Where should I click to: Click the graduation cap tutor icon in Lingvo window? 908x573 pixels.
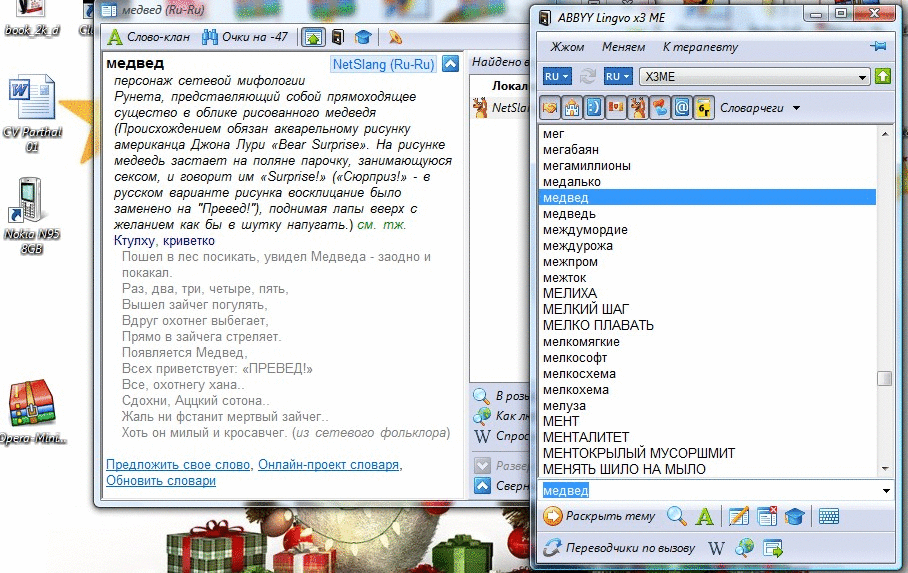tap(794, 516)
